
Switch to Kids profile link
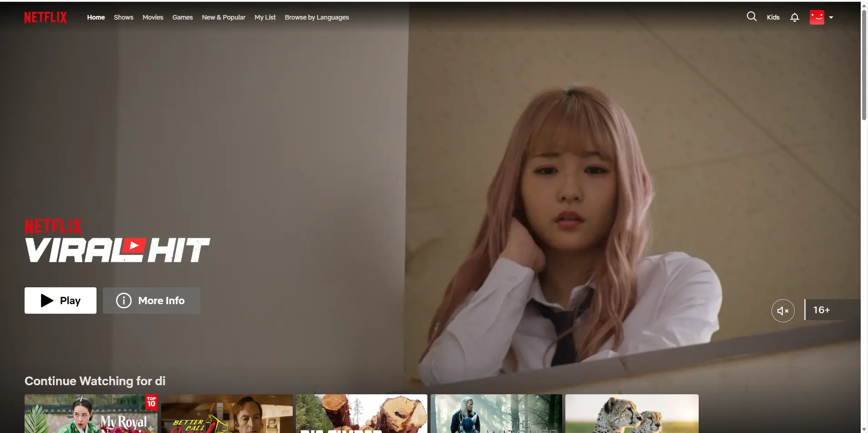pyautogui.click(x=773, y=17)
